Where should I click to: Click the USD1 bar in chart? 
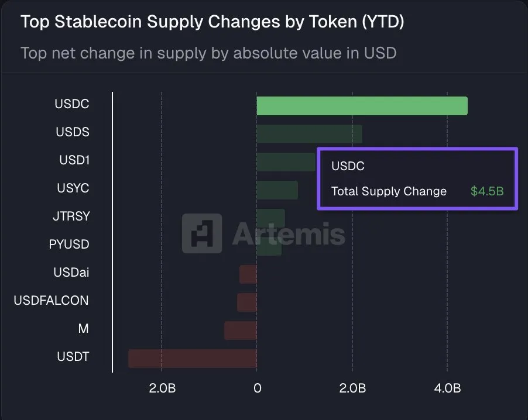click(286, 162)
